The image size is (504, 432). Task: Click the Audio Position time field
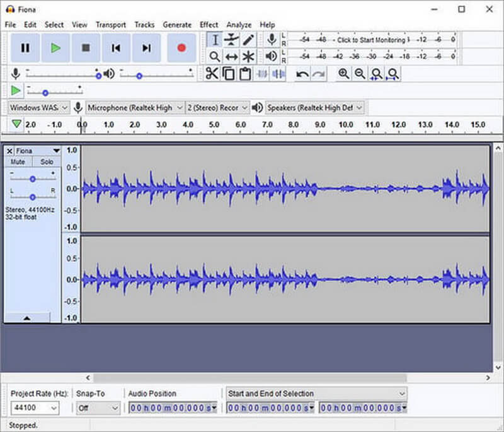[x=173, y=408]
